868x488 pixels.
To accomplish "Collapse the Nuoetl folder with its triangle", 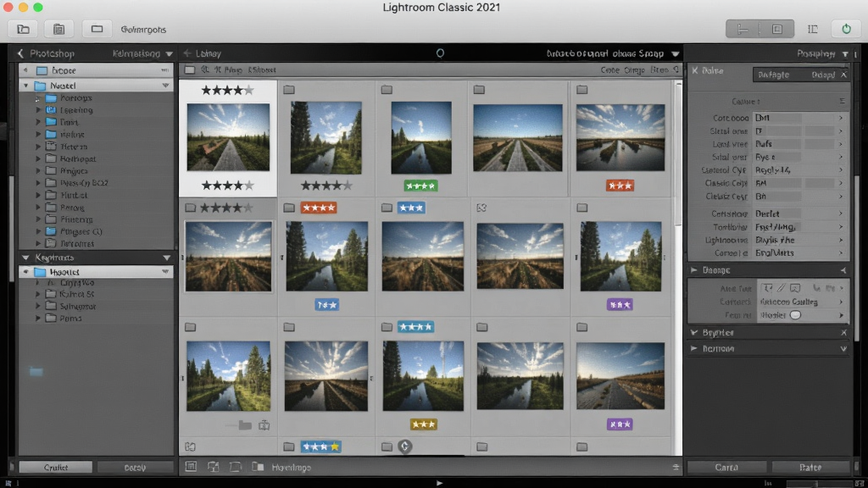I will (25, 86).
